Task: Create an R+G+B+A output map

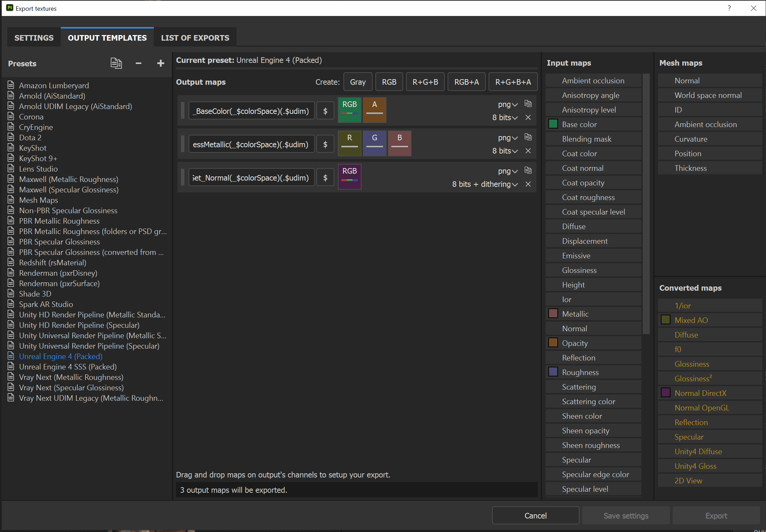Action: (513, 82)
